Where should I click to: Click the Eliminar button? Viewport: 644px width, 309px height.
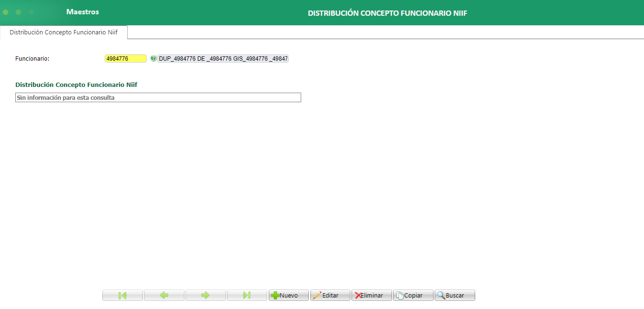click(x=372, y=295)
